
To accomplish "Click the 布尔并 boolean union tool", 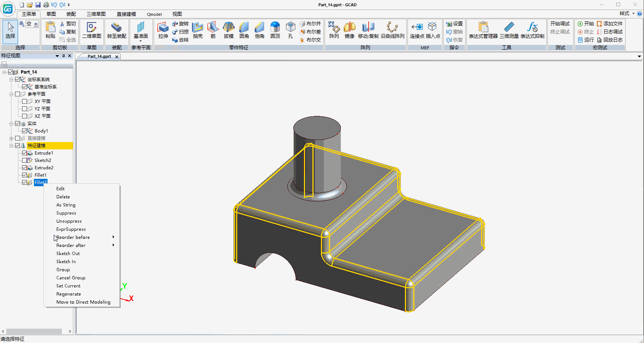I will click(310, 24).
